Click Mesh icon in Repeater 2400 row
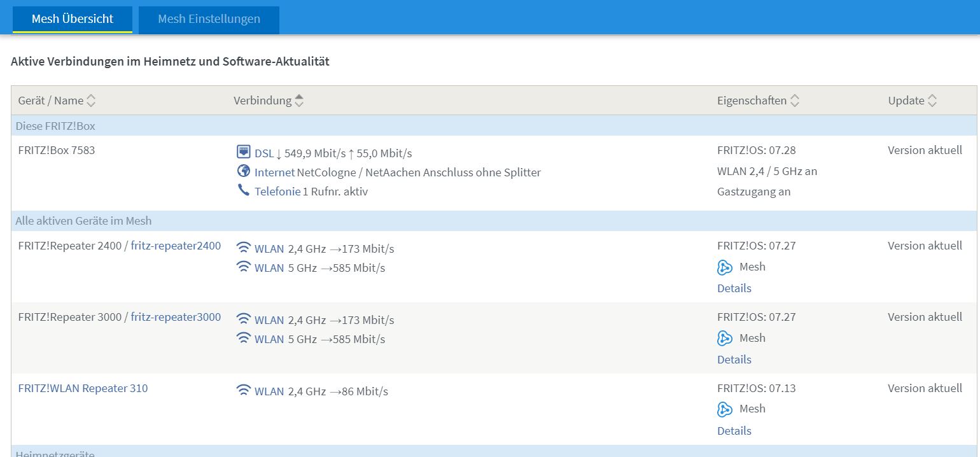Screen dimensions: 980x457 pos(725,267)
